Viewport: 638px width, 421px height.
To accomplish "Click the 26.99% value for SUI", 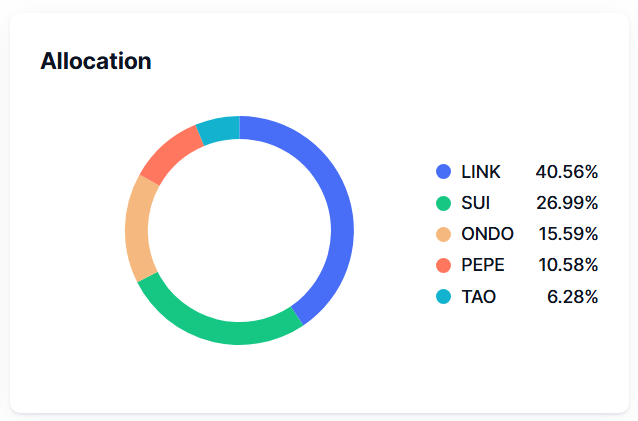I will point(567,203).
